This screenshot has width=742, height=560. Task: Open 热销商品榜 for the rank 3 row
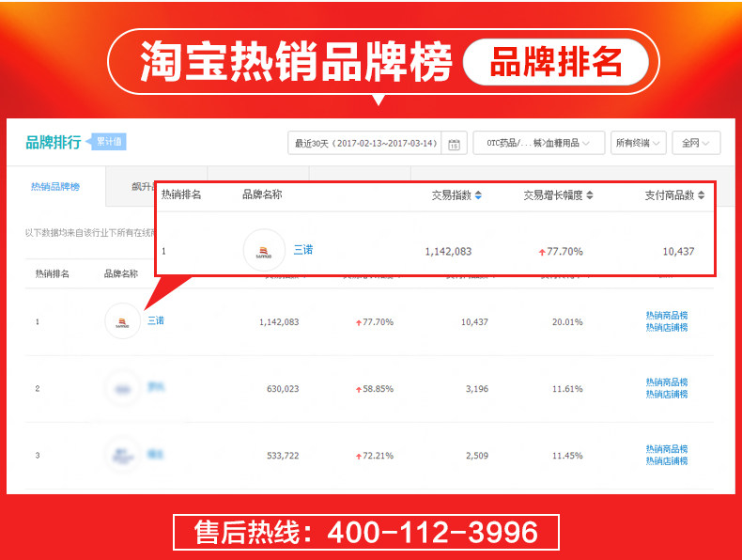tap(666, 449)
